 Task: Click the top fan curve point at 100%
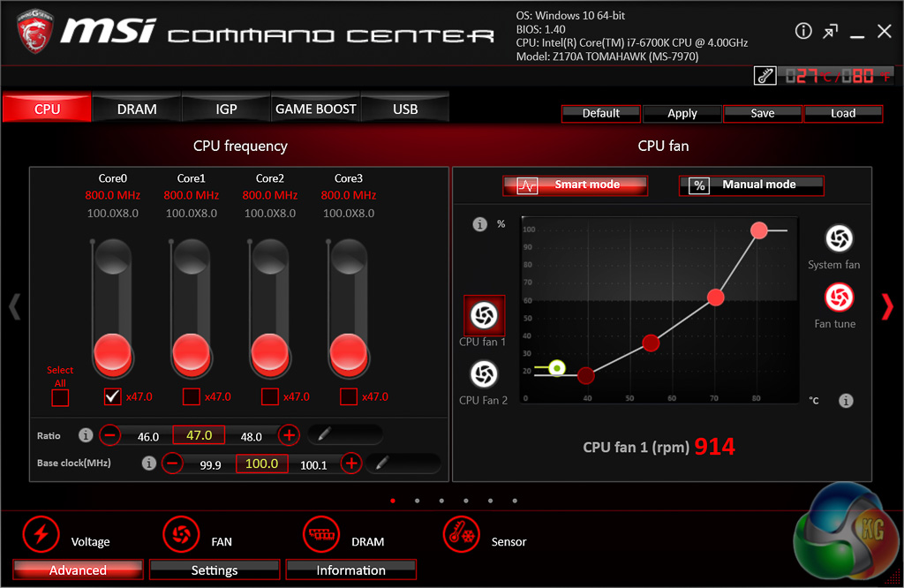[x=758, y=230]
